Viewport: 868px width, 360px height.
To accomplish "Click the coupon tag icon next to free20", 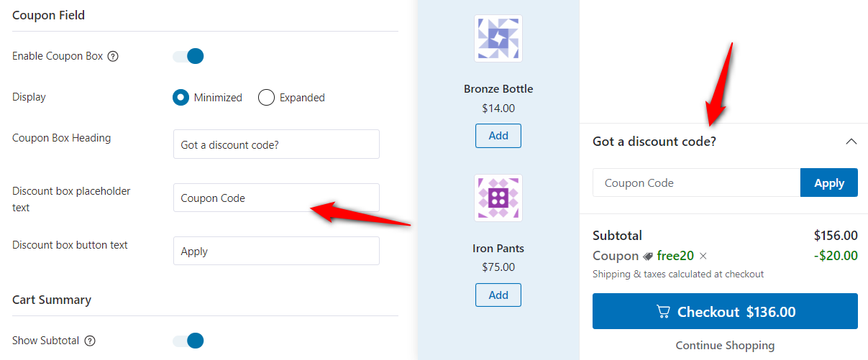I will [x=648, y=256].
